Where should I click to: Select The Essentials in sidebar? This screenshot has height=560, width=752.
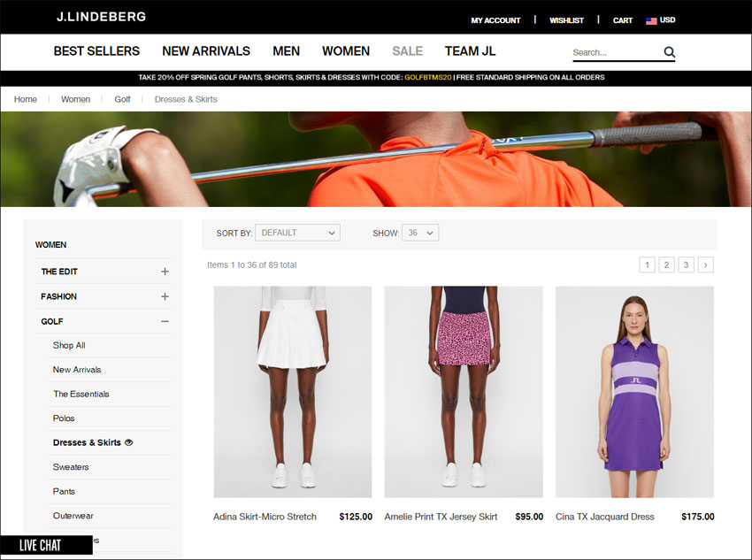click(81, 394)
